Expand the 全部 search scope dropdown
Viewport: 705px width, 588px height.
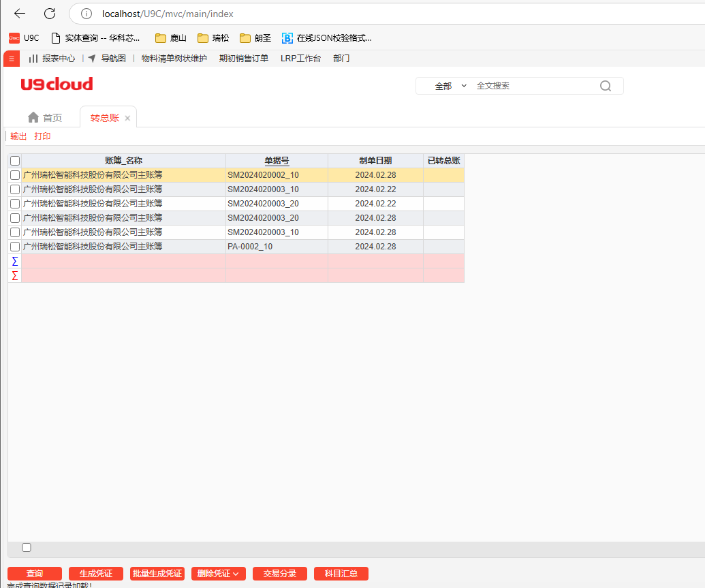coord(451,86)
